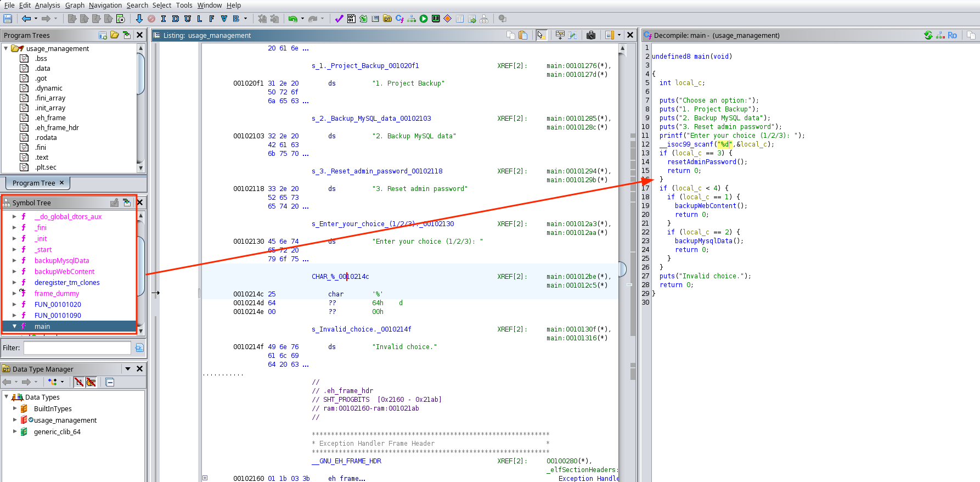Expand backupWebContent in Symbol Tree
The width and height of the screenshot is (980, 482).
pyautogui.click(x=14, y=271)
